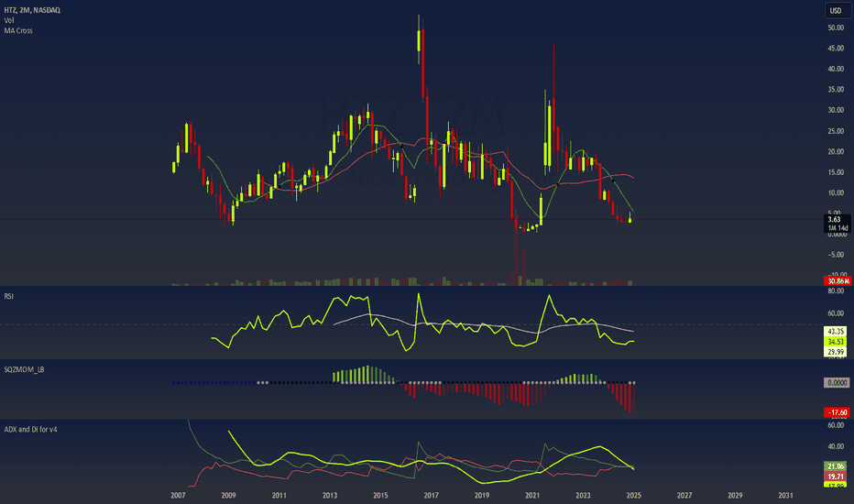Click 30.00 on the price axis

click(836, 110)
